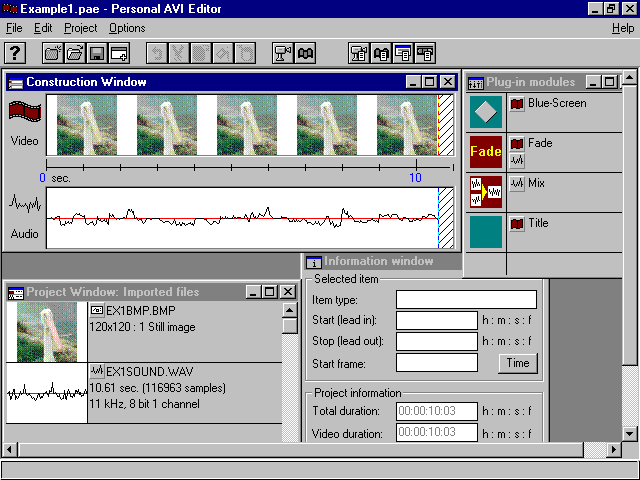Select the EX1BMP.BMP image thumbnail
The image size is (640, 480).
point(46,332)
